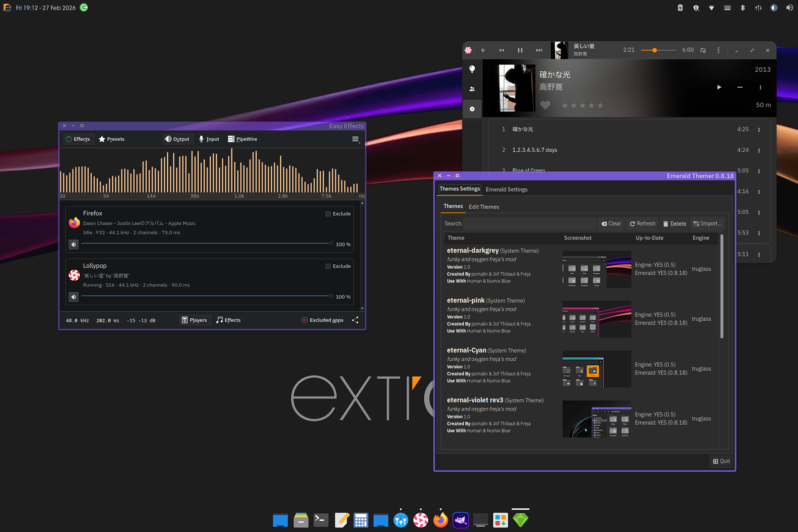The width and height of the screenshot is (798, 532).
Task: Open the emerald gem icon in the dock
Action: tap(520, 520)
